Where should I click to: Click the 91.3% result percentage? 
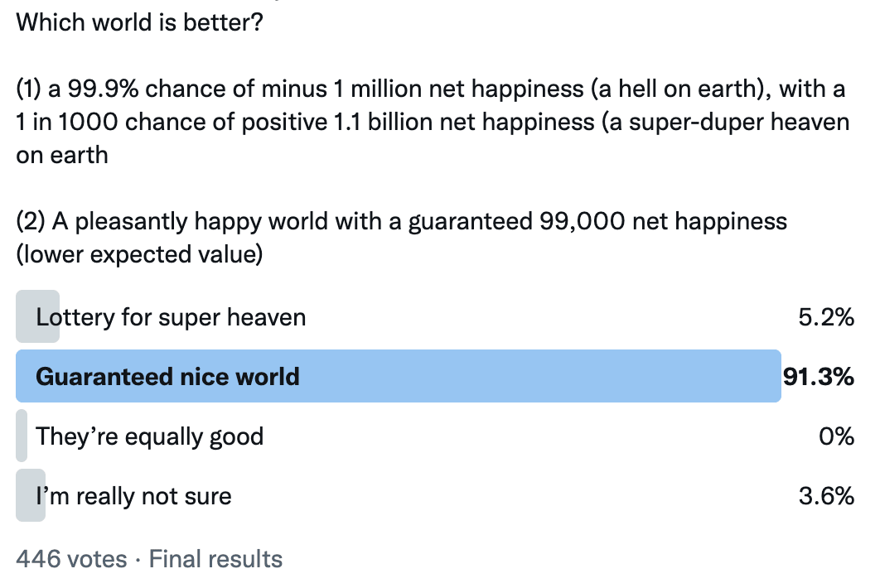coord(818,377)
